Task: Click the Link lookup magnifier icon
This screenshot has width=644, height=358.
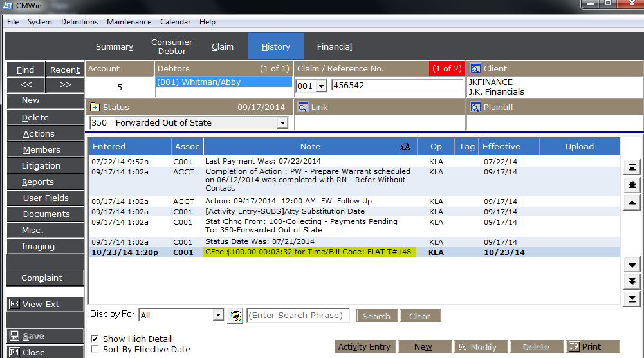Action: 302,108
